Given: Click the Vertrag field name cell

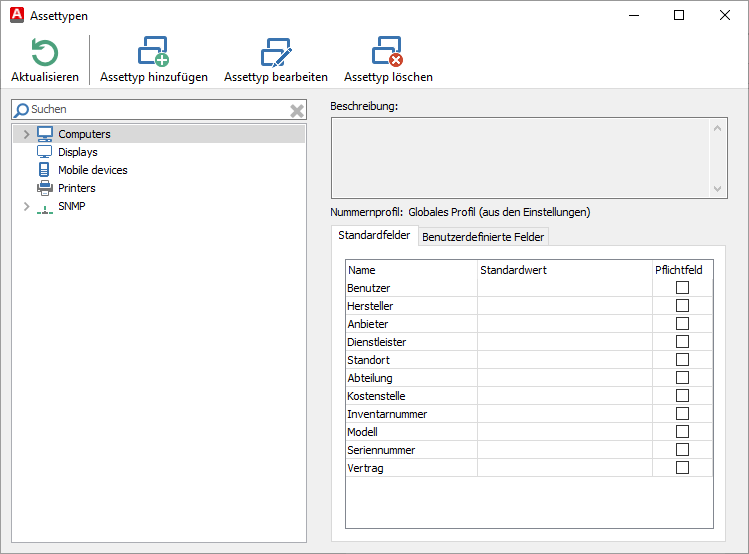Looking at the screenshot, I should point(411,468).
